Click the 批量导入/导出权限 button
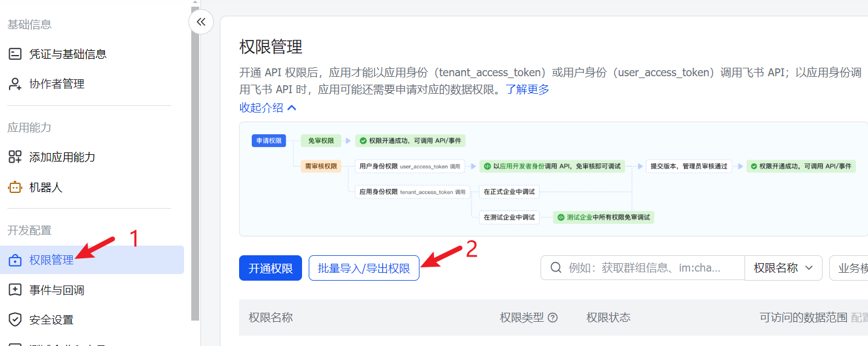 [x=364, y=269]
